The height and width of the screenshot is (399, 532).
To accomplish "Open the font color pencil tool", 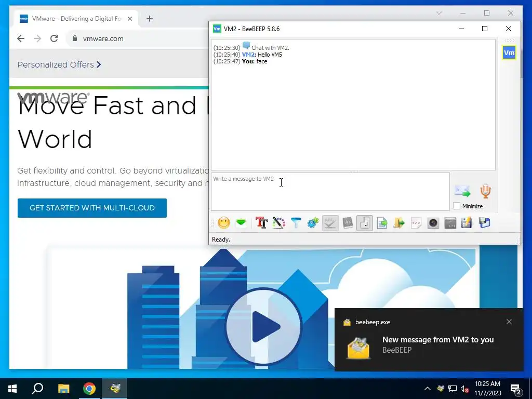I will (279, 223).
